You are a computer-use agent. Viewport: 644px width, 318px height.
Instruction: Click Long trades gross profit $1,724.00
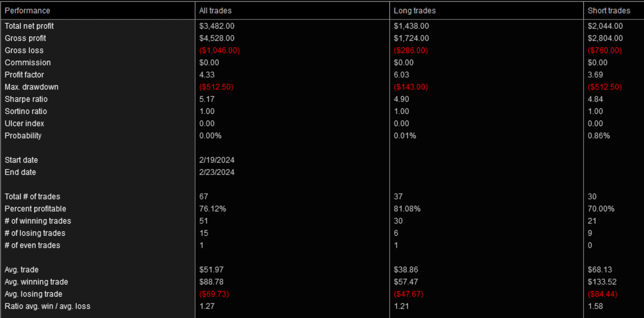pyautogui.click(x=411, y=38)
